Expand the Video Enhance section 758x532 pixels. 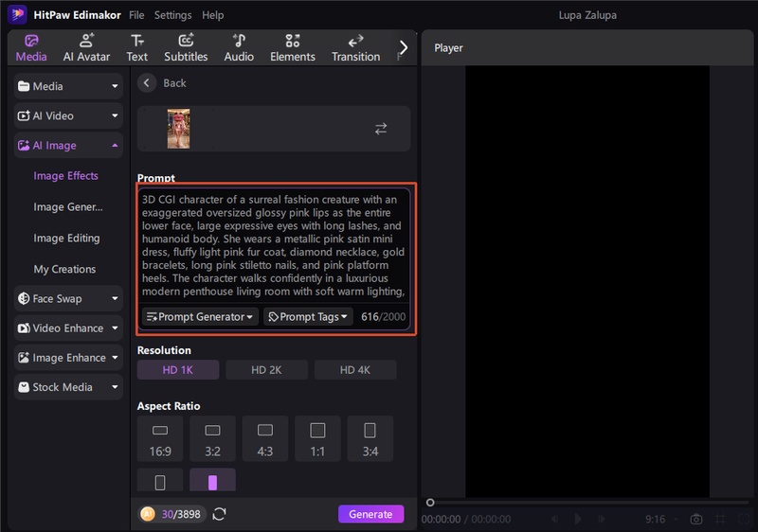click(68, 328)
